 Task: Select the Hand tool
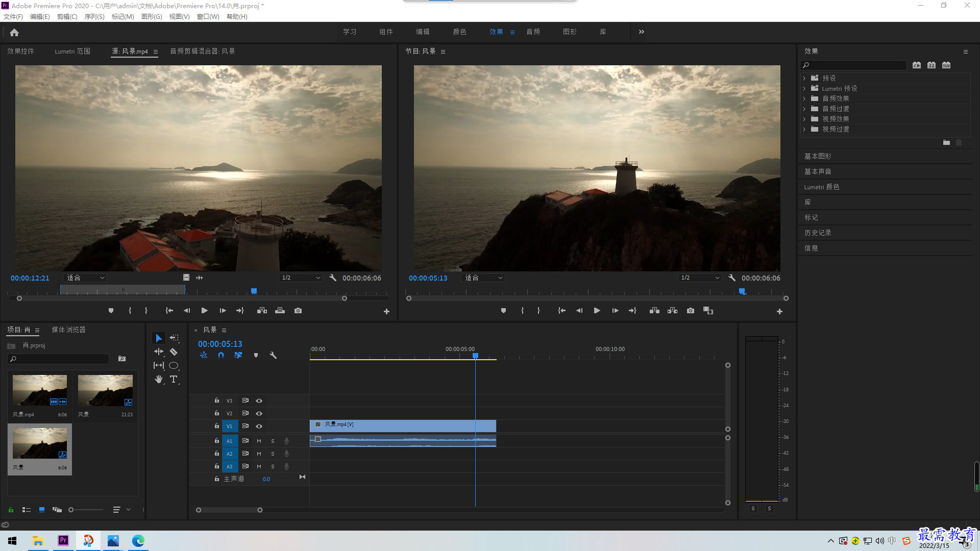[x=159, y=379]
